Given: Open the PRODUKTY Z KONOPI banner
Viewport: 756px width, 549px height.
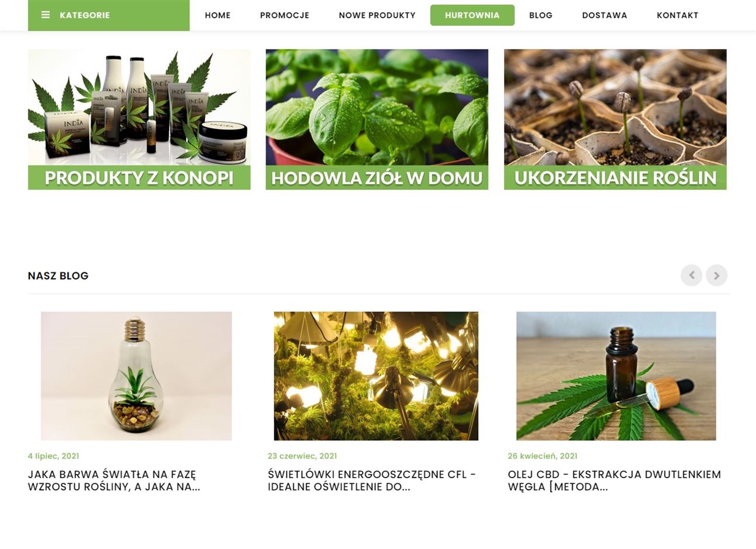Looking at the screenshot, I should click(139, 119).
